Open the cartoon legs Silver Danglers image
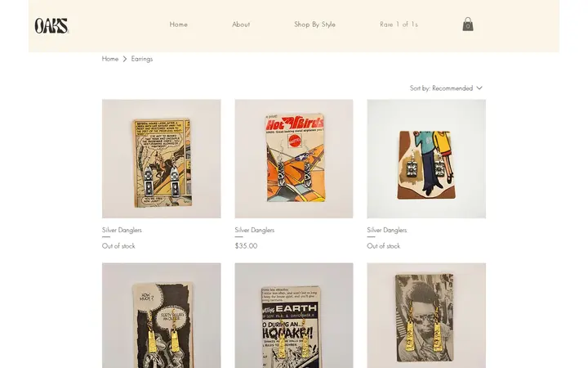The image size is (588, 368). [x=426, y=159]
